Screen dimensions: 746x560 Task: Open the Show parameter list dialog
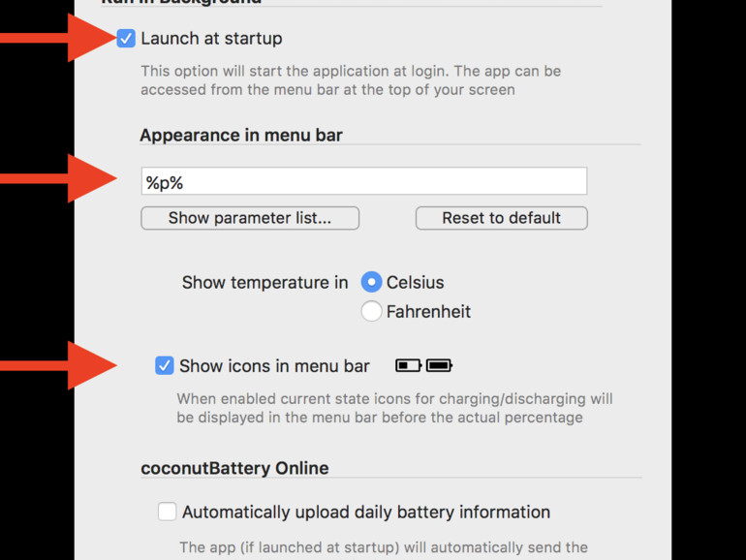point(250,218)
